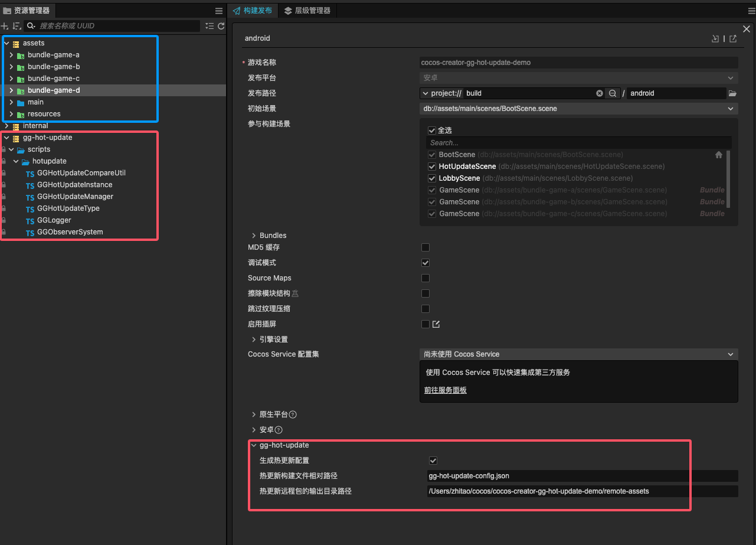756x545 pixels.
Task: Select the GGHotUpdateCompareUtil script
Action: point(81,173)
